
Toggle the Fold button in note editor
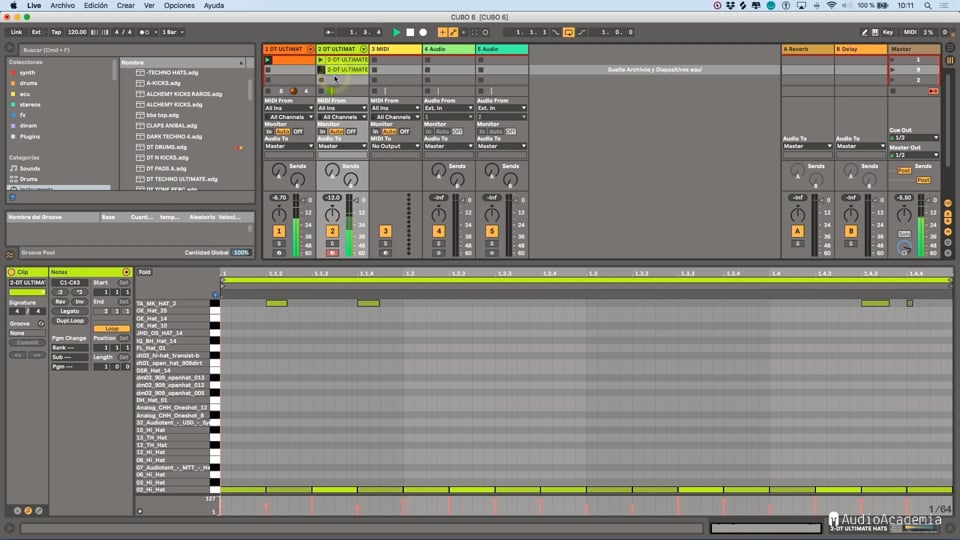(x=144, y=272)
